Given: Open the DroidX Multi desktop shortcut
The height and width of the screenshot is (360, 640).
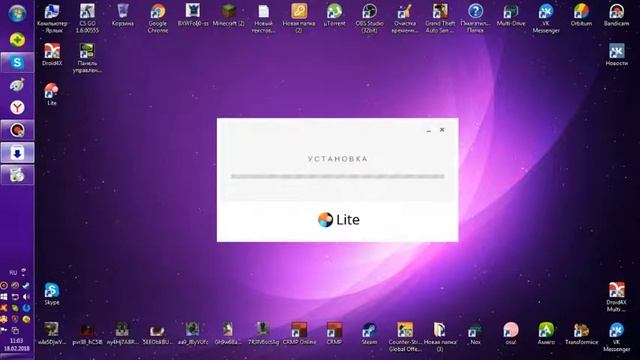Looking at the screenshot, I should pyautogui.click(x=616, y=296).
